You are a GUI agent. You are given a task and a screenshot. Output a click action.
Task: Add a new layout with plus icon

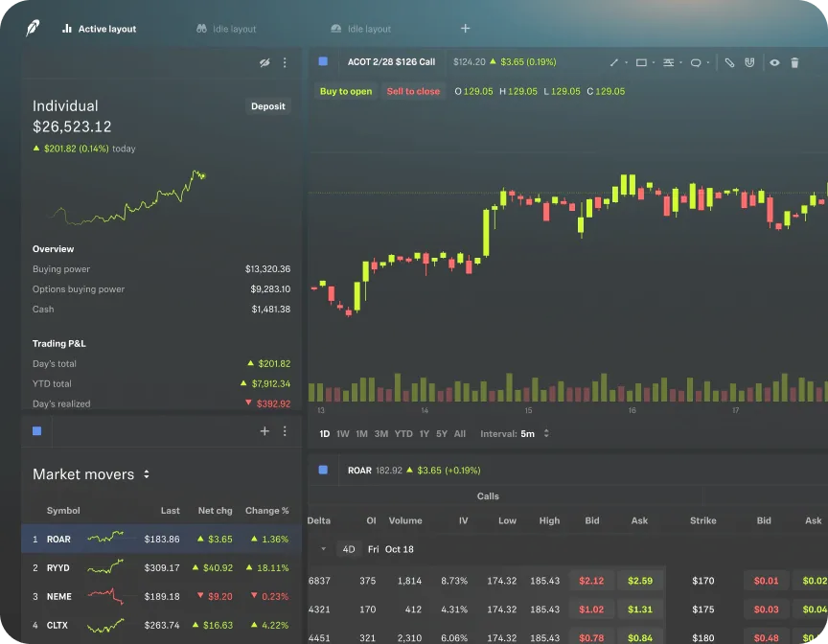pyautogui.click(x=465, y=29)
